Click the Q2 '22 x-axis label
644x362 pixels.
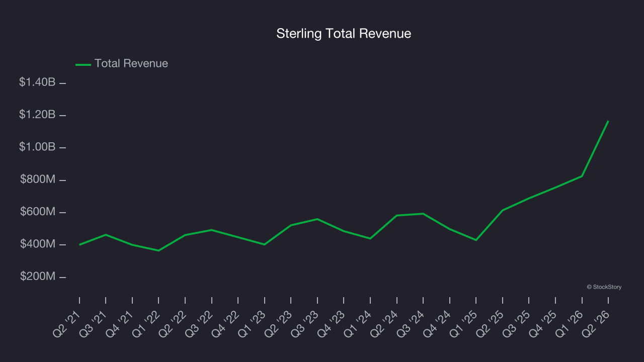173,323
